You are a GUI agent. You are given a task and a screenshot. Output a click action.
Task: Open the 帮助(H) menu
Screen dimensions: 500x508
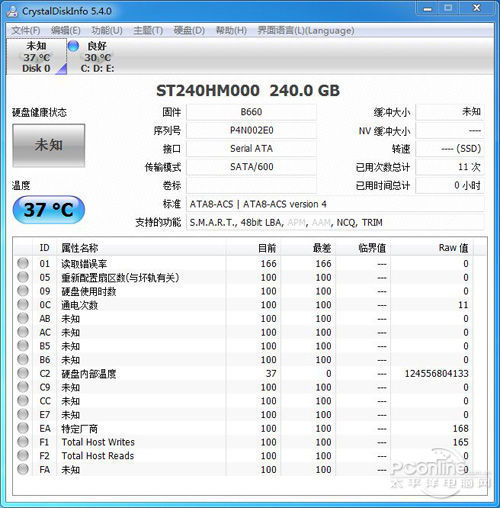(x=231, y=31)
